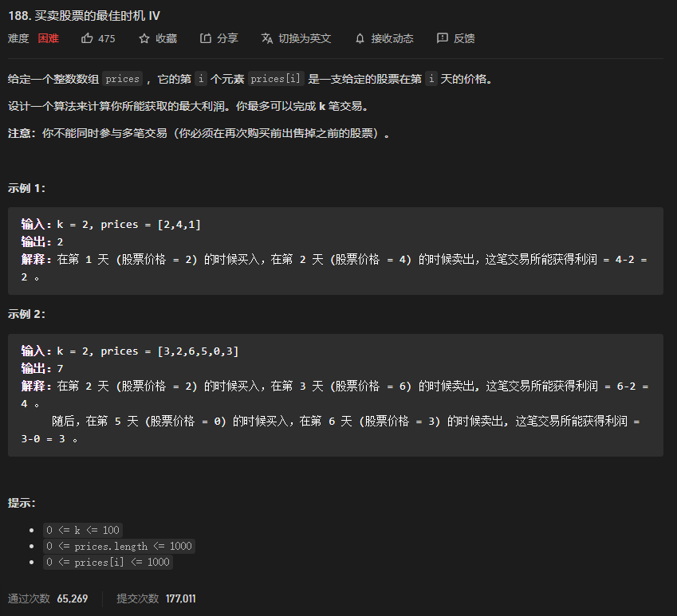Click the 困难 difficulty tag
Viewport: 677px width, 616px height.
tap(48, 37)
